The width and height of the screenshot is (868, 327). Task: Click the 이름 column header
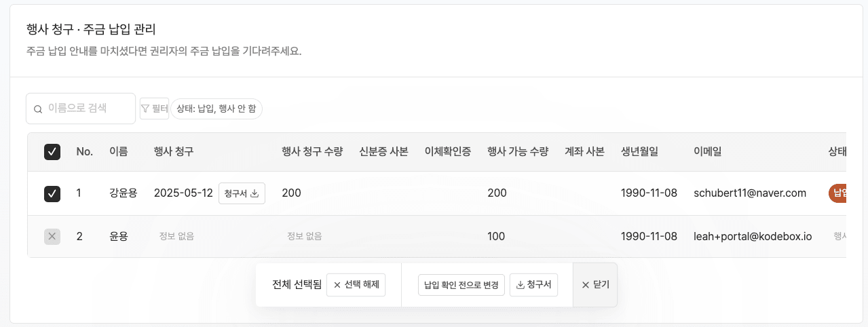[x=118, y=152]
